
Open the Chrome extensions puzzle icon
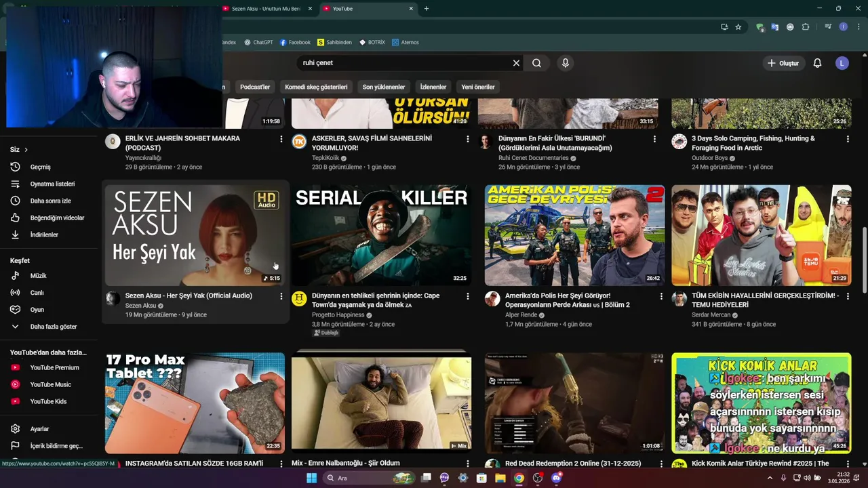click(x=806, y=27)
